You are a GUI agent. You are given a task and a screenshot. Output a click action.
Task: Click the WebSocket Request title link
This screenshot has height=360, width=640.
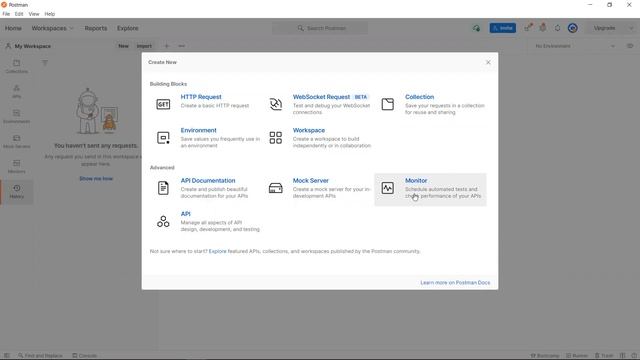[321, 97]
